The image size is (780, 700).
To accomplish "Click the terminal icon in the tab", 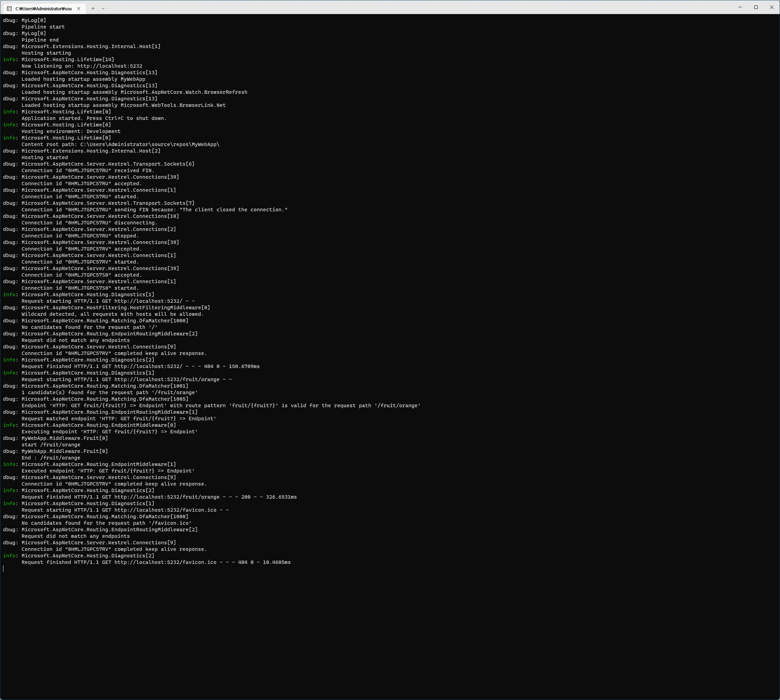I will pyautogui.click(x=9, y=9).
